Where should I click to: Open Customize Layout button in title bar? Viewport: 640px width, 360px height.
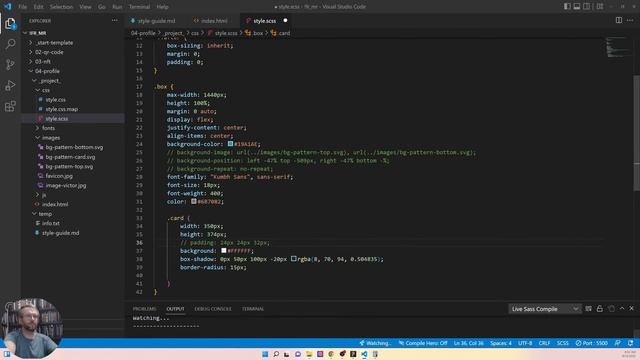click(x=600, y=7)
